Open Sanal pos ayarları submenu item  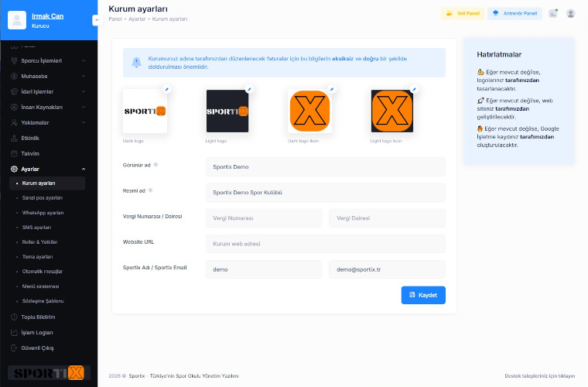47,197
